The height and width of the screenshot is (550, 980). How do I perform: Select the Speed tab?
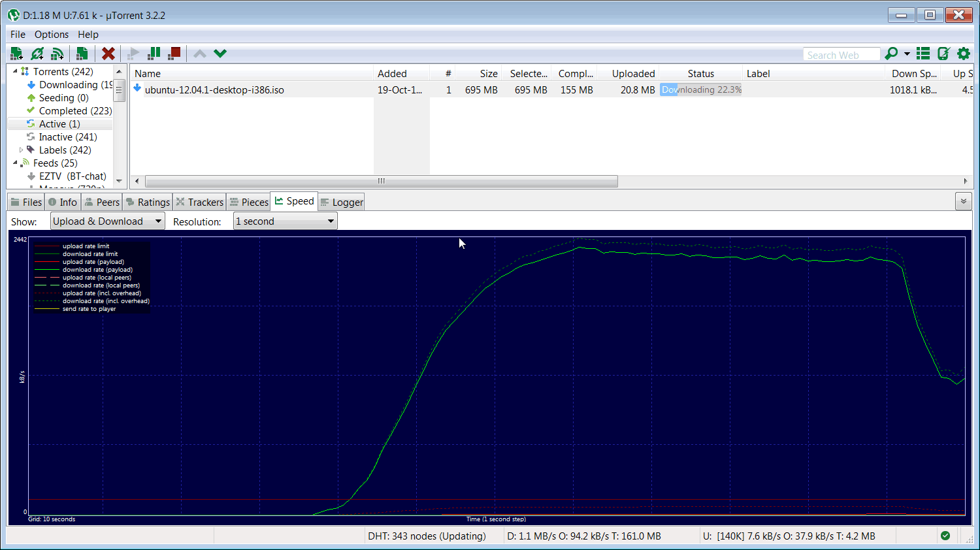click(x=294, y=201)
